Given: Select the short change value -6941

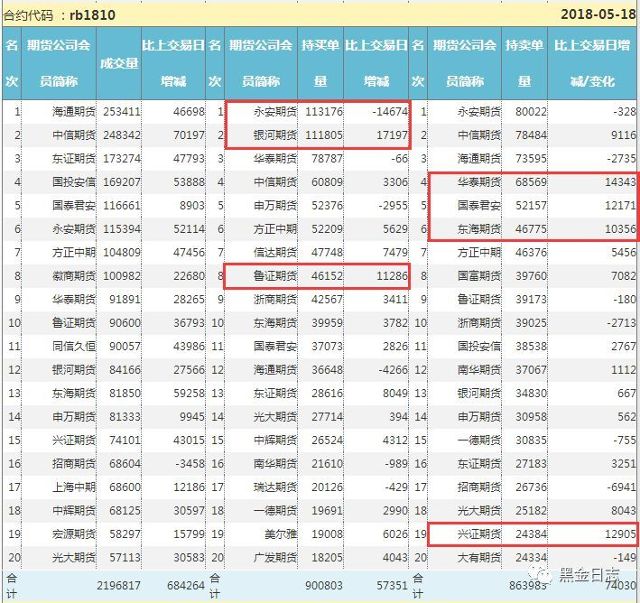Looking at the screenshot, I should (x=621, y=487).
